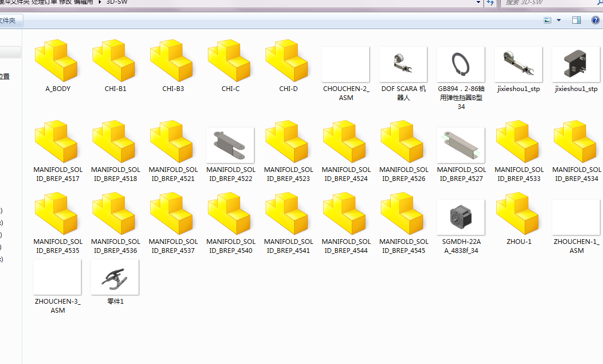Click the 零件1 file name text
The width and height of the screenshot is (603, 364).
(x=115, y=301)
